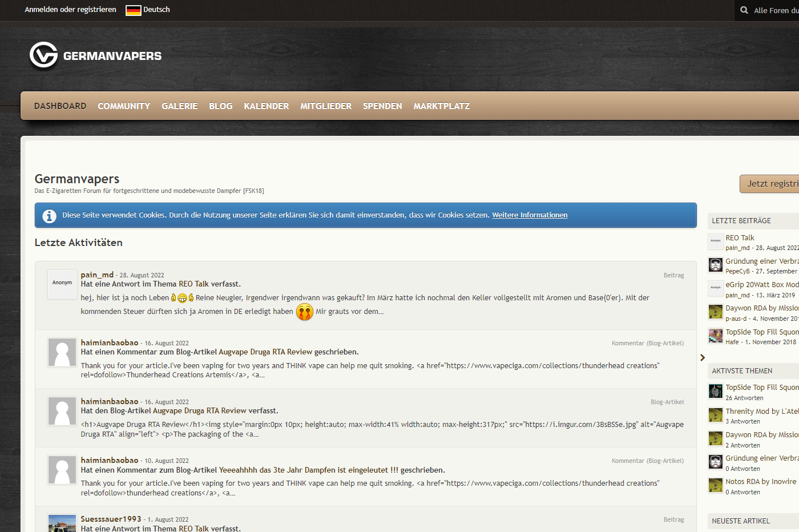Open the Galerie menu item
Viewport: 799px width, 532px height.
pos(179,106)
